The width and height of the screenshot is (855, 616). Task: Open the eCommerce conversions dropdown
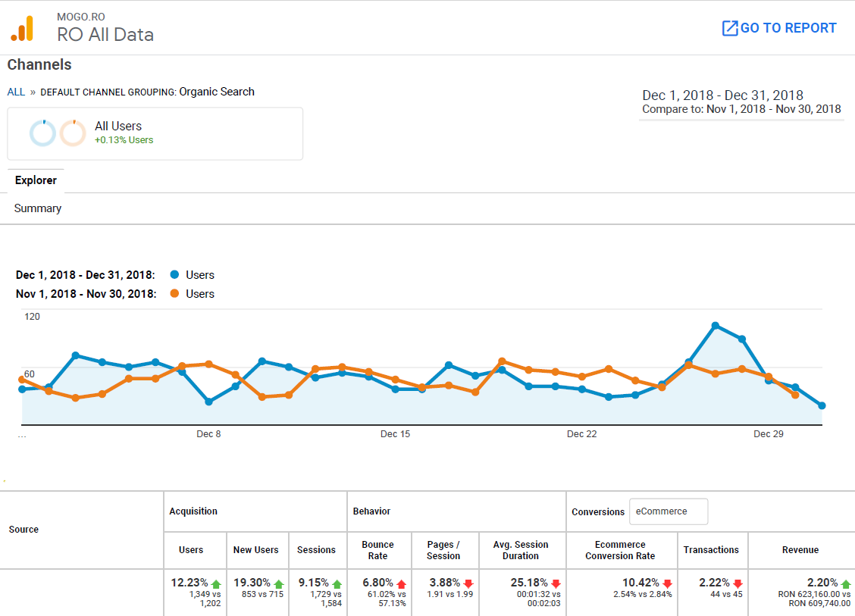click(x=668, y=511)
